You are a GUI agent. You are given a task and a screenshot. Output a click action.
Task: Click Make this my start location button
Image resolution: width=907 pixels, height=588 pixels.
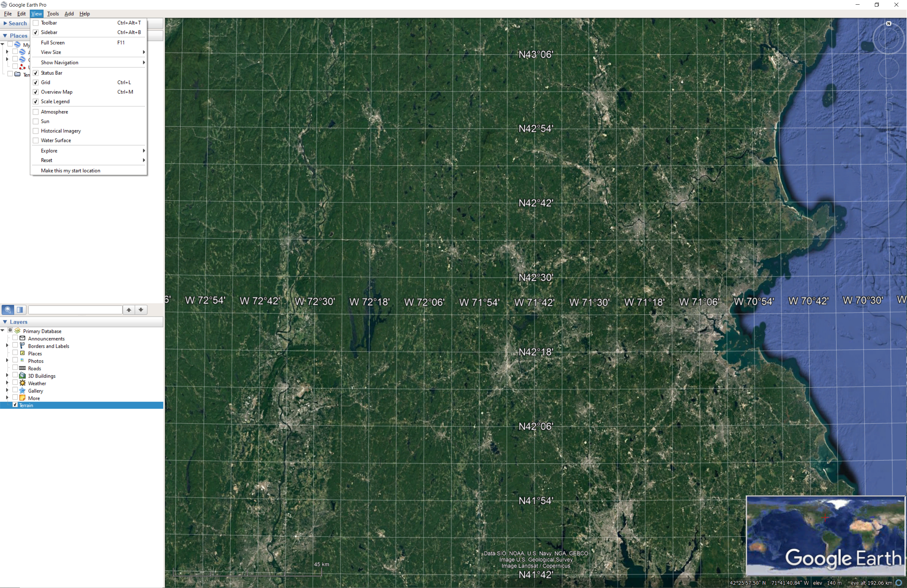pos(70,171)
